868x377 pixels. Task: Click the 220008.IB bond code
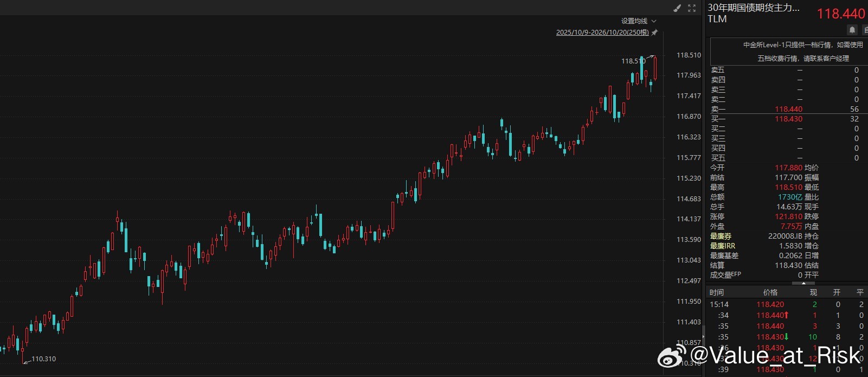[785, 236]
